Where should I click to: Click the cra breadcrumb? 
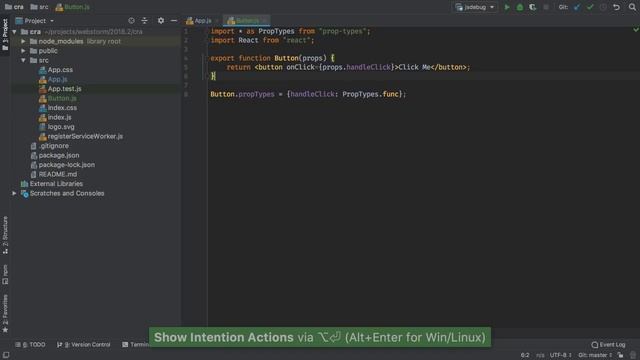click(x=14, y=7)
